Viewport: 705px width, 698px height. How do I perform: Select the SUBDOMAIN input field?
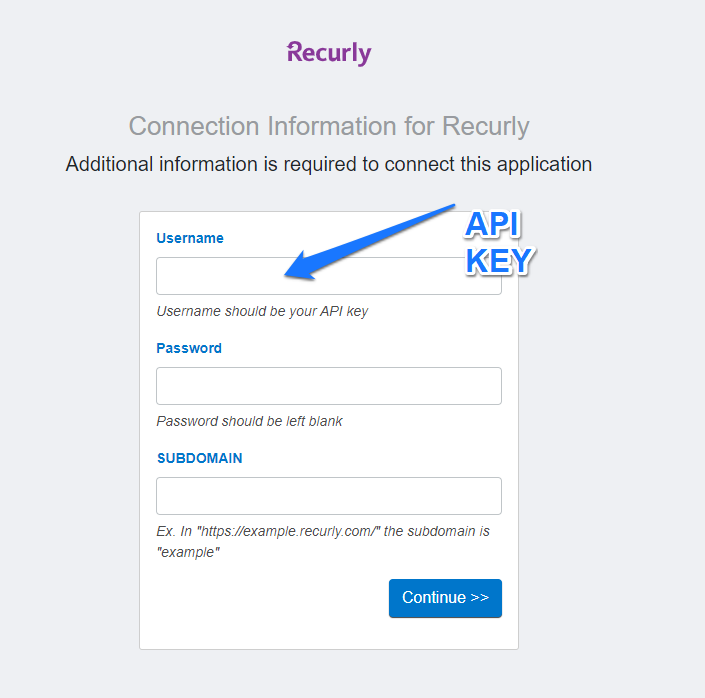click(x=328, y=496)
